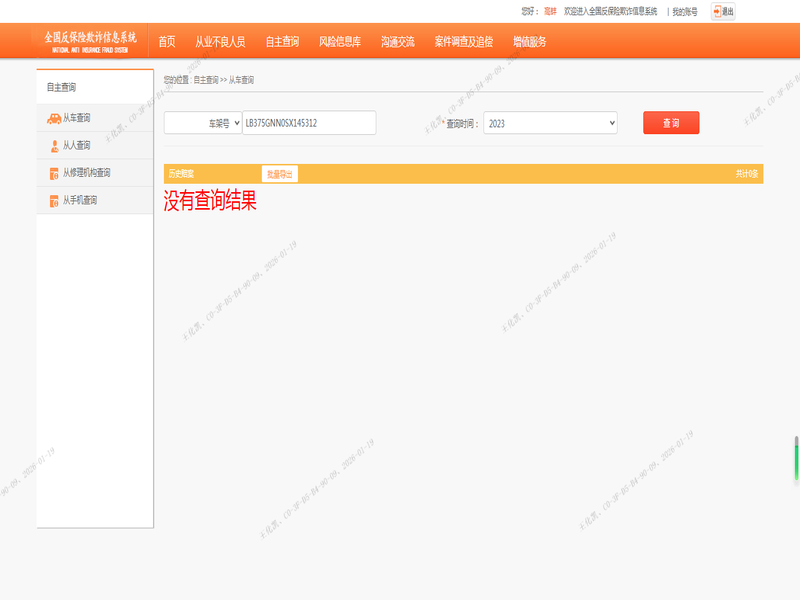Screen dimensions: 800x600
Task: Switch to 沟通交流 in navigation bar
Action: (x=398, y=42)
